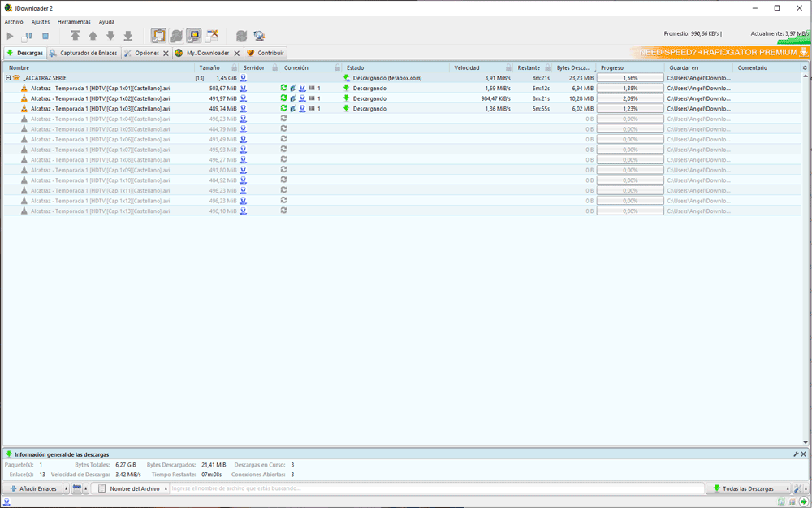Open the Todas las Descargas view dropdown
This screenshot has height=508, width=812.
point(748,488)
